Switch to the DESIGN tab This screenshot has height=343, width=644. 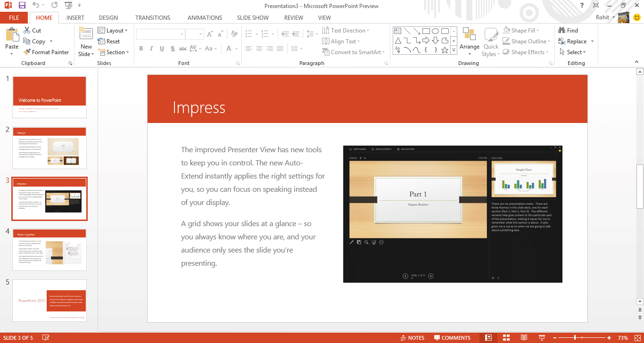point(108,18)
